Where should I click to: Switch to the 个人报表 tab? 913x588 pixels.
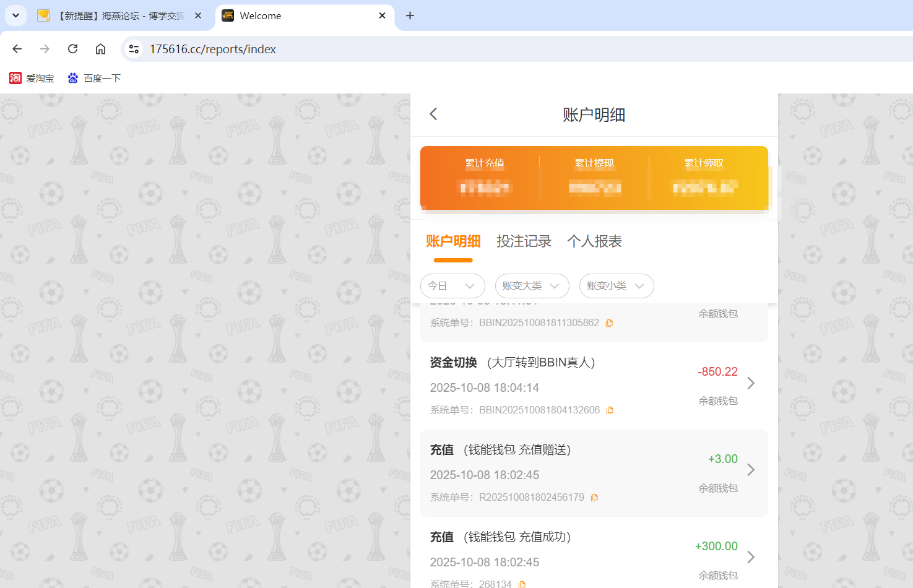(x=594, y=241)
